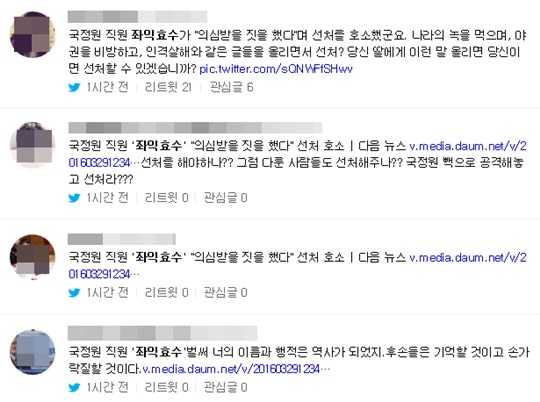Click Twitter bird icon on third tweet
Image resolution: width=540 pixels, height=402 pixels.
click(74, 293)
